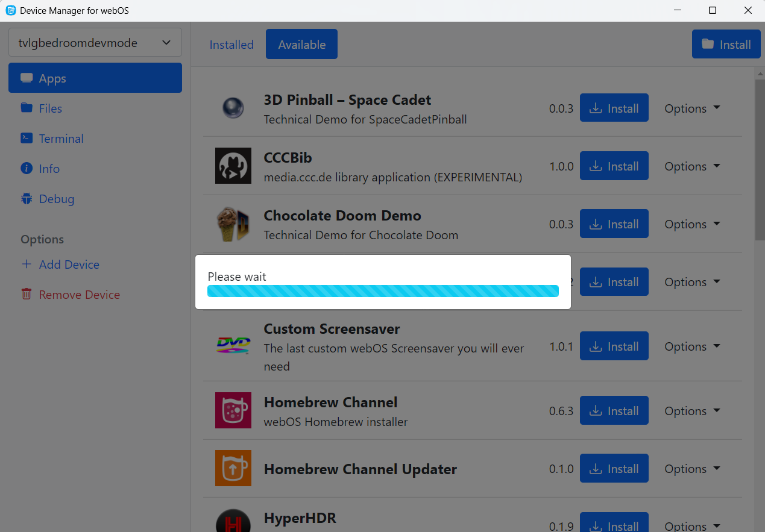Viewport: 765px width, 532px height.
Task: Open the Debug section with bug icon
Action: (x=56, y=199)
